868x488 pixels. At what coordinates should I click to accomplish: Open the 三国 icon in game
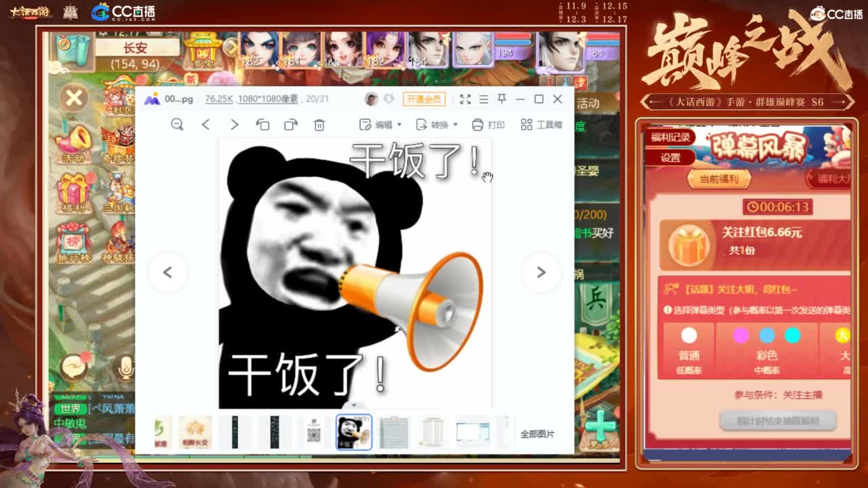coord(118,193)
